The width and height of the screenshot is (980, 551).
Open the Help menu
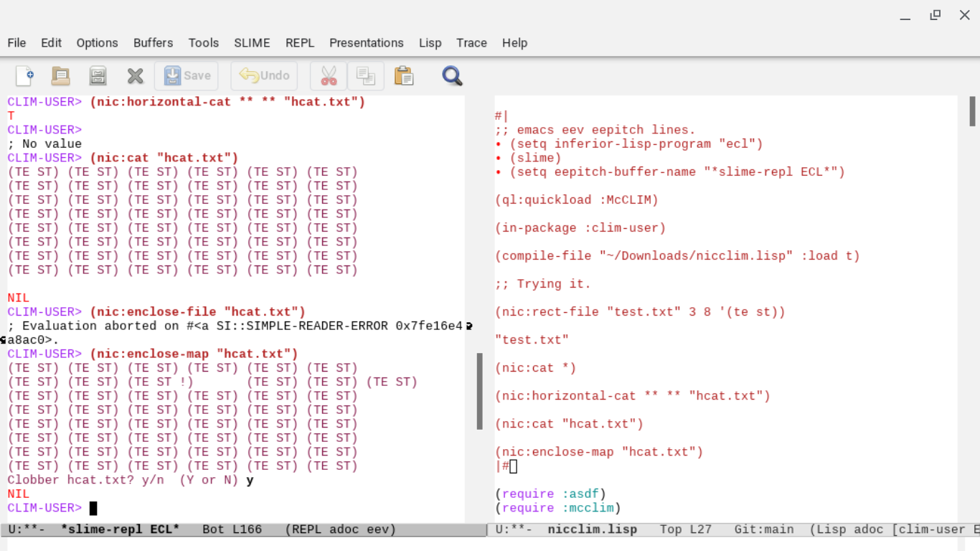pos(514,43)
